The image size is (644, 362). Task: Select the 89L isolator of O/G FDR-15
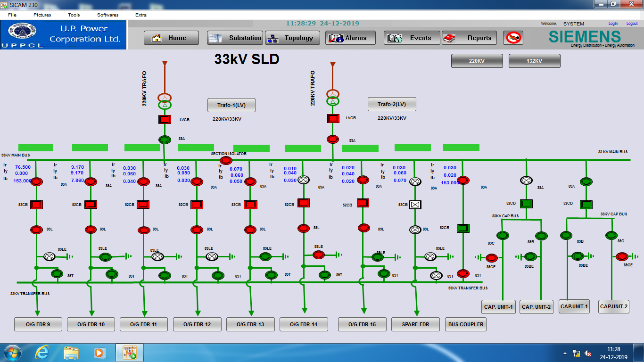click(x=363, y=228)
